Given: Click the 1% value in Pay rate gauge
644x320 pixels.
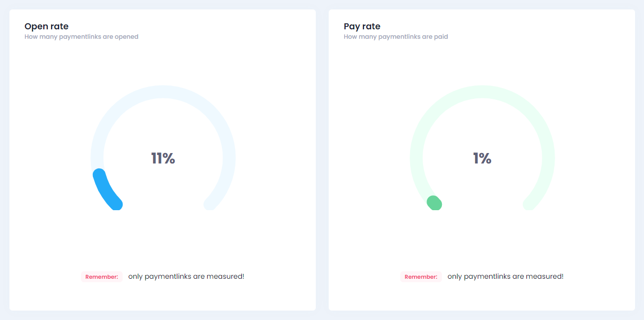Looking at the screenshot, I should coord(482,159).
